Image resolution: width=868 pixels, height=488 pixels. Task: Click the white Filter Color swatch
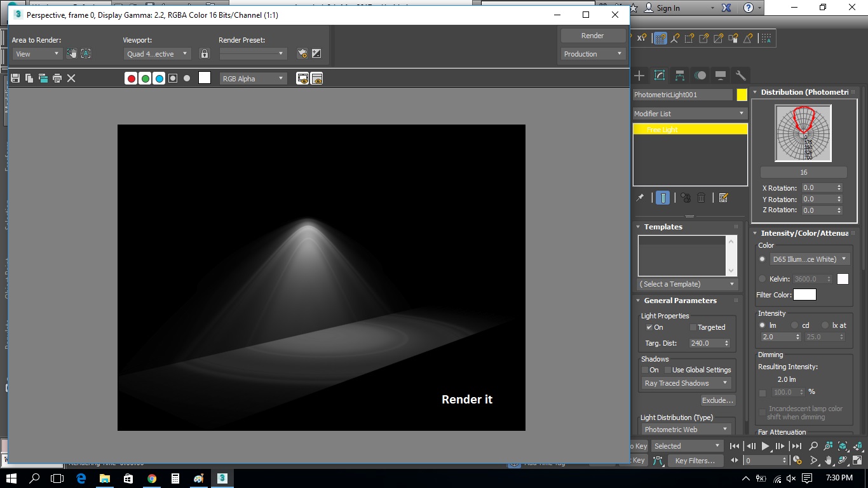[804, 295]
